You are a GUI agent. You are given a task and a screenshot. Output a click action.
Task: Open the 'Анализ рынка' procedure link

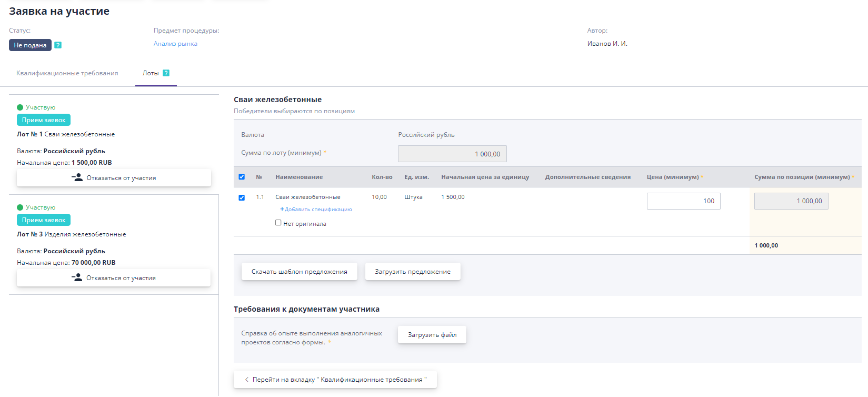(x=175, y=44)
